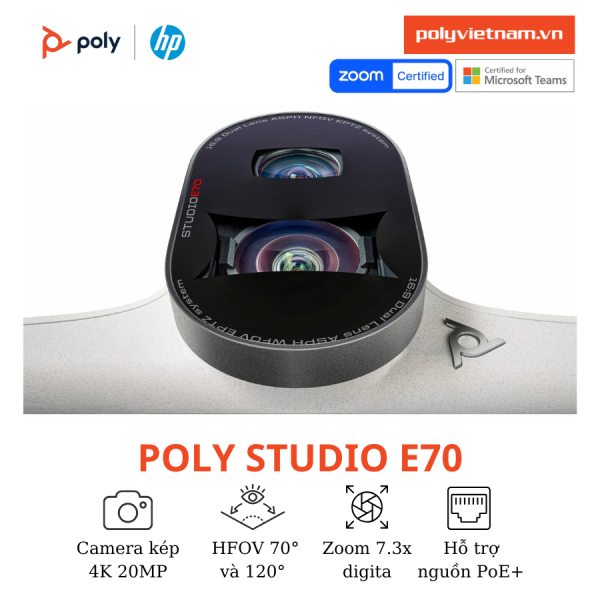This screenshot has height=600, width=600.
Task: Click the Ethernet port PoE icon
Action: click(x=469, y=508)
